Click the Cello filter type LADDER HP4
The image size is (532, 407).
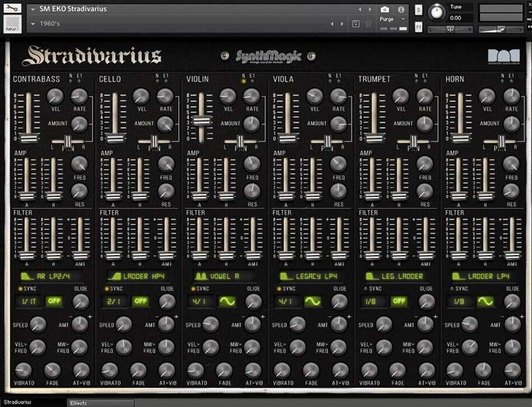pos(136,276)
